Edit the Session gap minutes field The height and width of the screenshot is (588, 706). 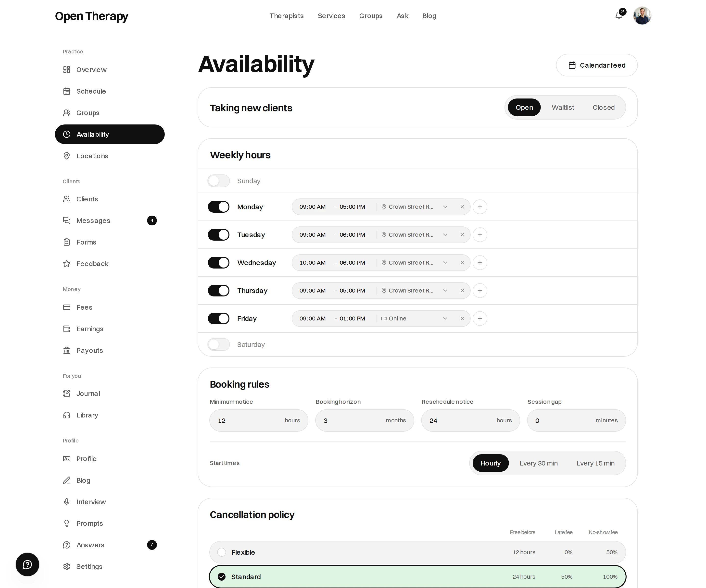click(x=576, y=420)
